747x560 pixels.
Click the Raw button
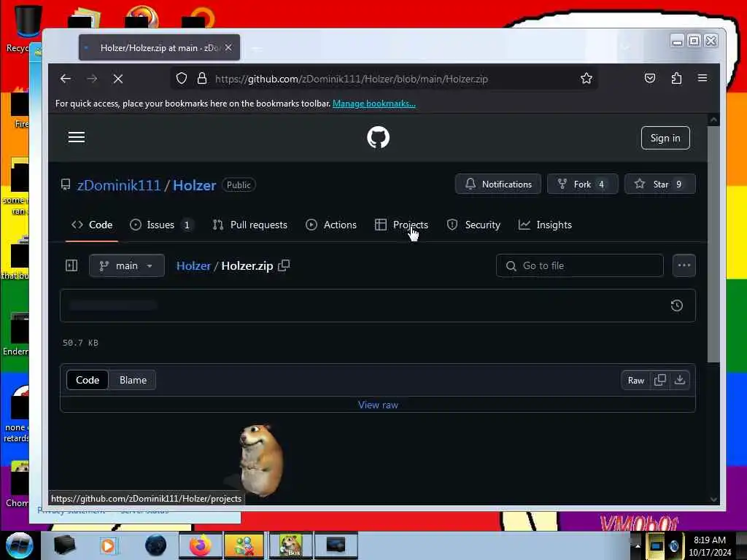[636, 381]
